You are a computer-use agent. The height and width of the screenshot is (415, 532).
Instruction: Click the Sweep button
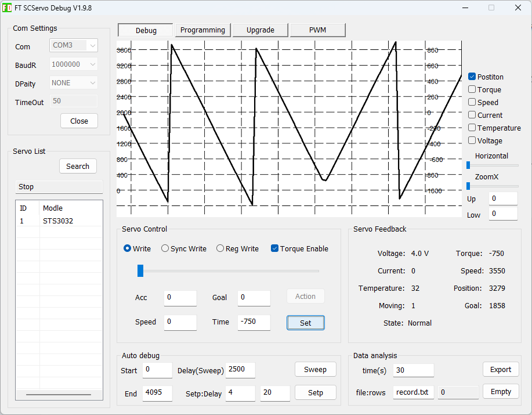pos(315,370)
